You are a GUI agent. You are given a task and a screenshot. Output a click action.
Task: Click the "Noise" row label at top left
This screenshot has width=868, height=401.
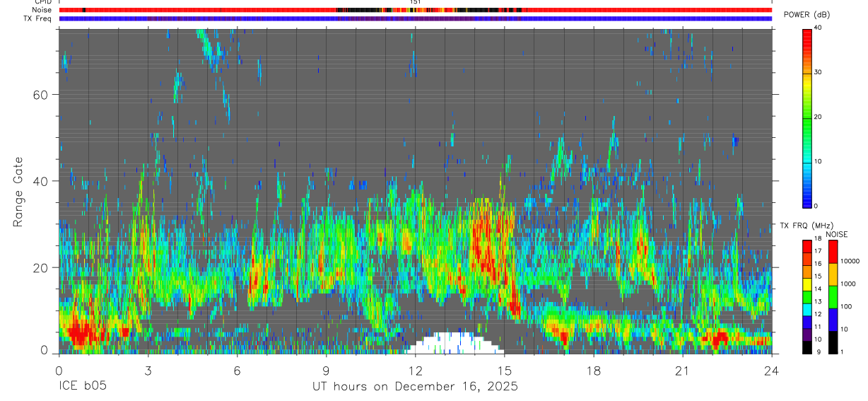click(x=42, y=10)
